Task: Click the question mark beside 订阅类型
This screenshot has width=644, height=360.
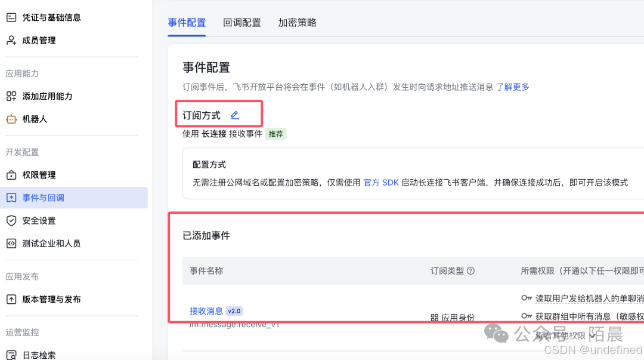Action: [x=470, y=270]
